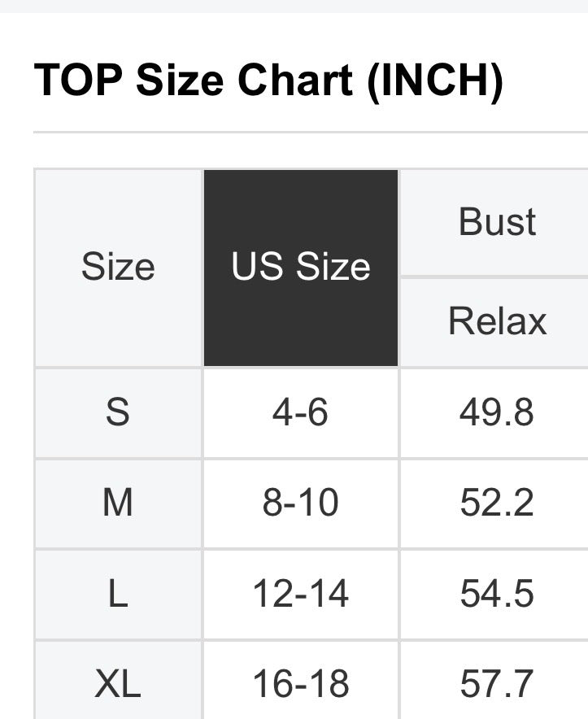Image resolution: width=588 pixels, height=719 pixels.
Task: Click the Bust column header
Action: pos(497,222)
